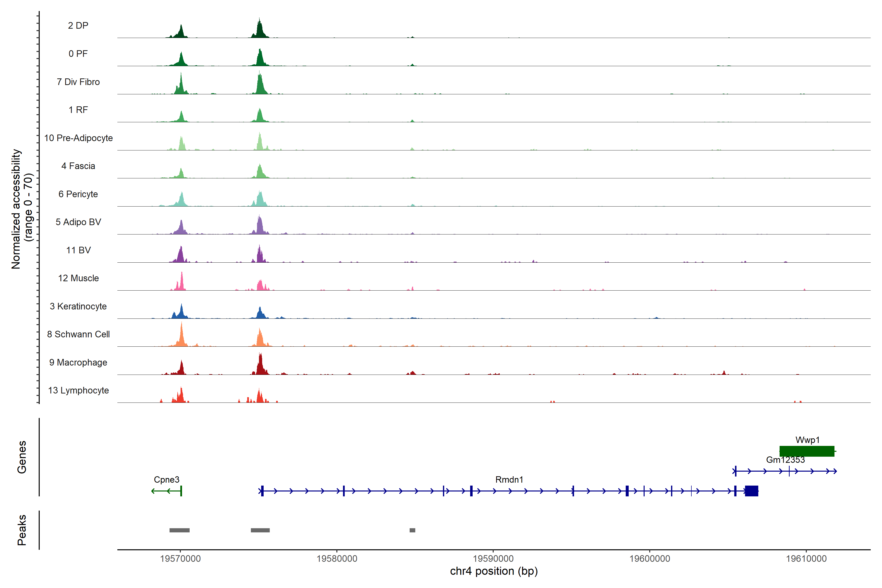Select the 9 Macrophage track label
The image size is (882, 588).
click(78, 362)
